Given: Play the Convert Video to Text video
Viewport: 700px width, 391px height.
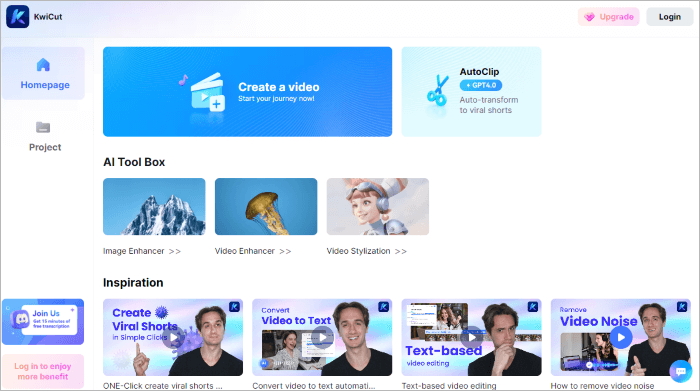Looking at the screenshot, I should pos(322,337).
